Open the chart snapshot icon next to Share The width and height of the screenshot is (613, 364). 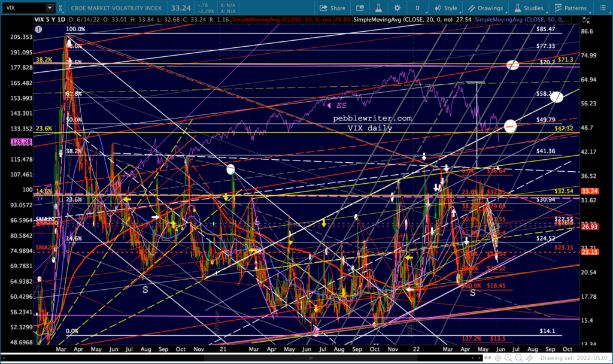(x=360, y=8)
